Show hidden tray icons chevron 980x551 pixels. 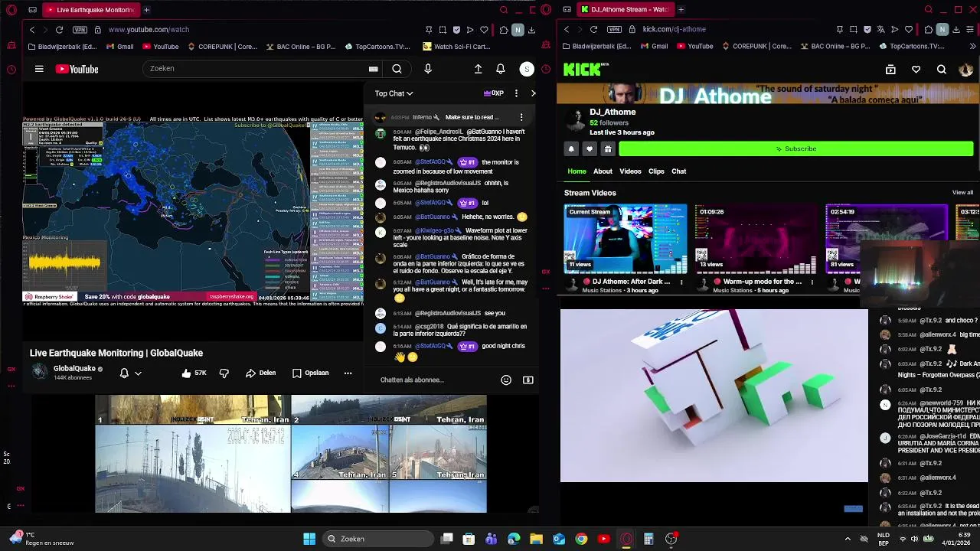pyautogui.click(x=847, y=539)
